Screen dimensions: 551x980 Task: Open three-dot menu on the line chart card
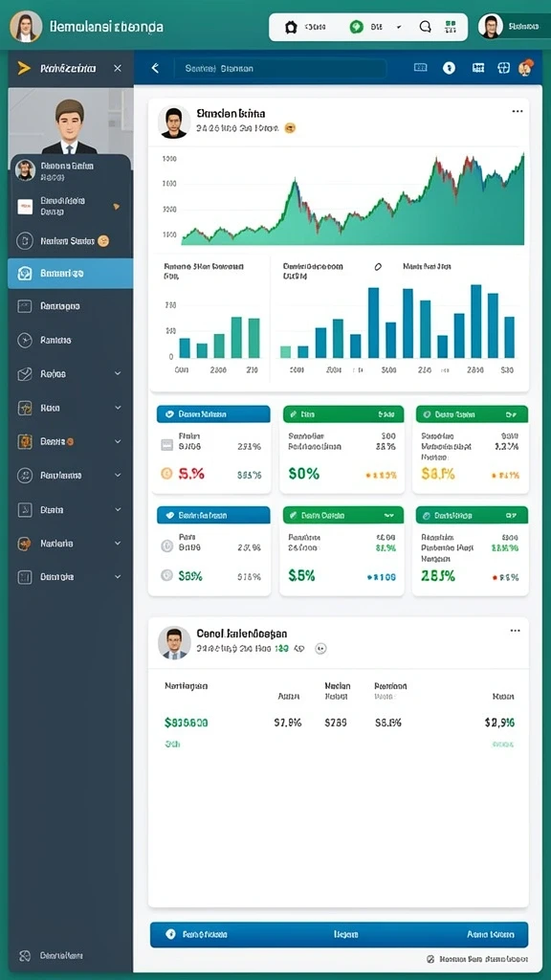coord(518,111)
